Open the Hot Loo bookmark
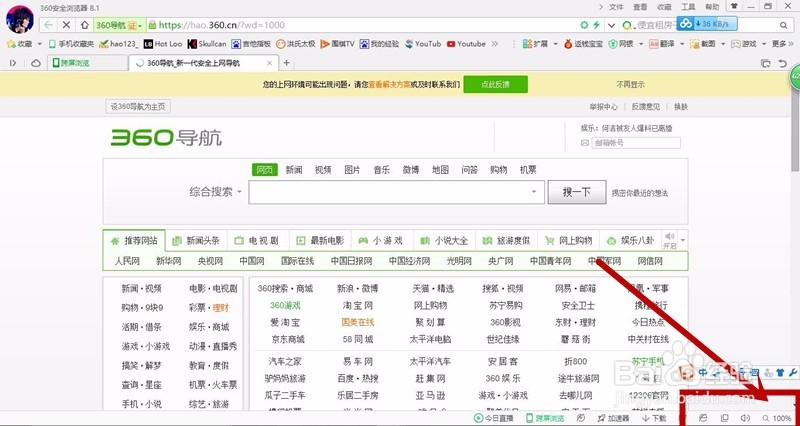 tap(163, 44)
